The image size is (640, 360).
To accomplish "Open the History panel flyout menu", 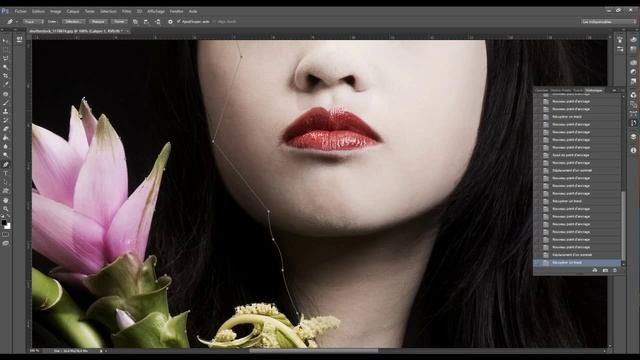I will 622,90.
